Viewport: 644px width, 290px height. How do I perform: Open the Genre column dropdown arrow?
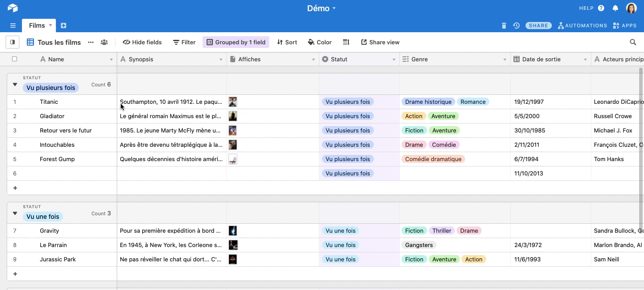pyautogui.click(x=505, y=60)
